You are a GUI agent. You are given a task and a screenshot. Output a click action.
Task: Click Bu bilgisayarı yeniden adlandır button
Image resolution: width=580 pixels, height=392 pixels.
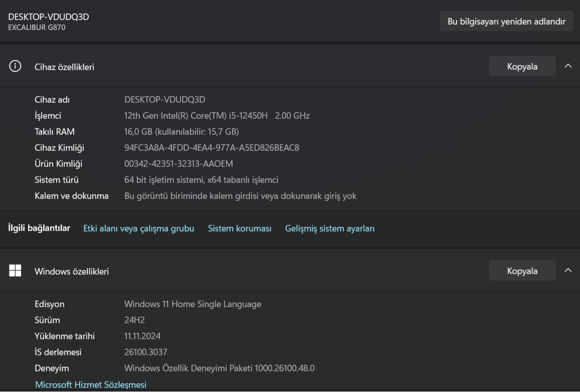click(506, 21)
